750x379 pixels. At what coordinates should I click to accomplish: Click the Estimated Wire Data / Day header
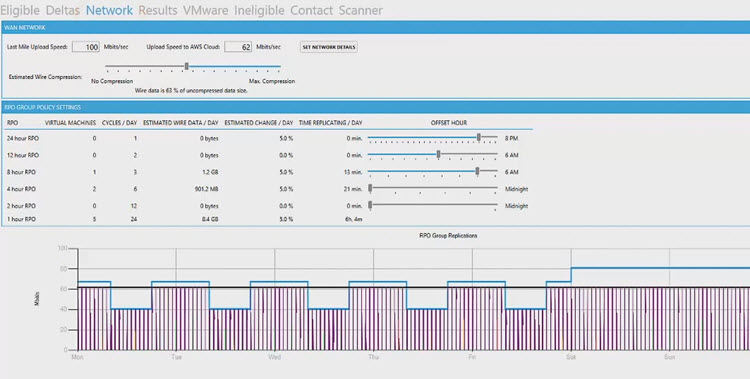click(x=181, y=123)
